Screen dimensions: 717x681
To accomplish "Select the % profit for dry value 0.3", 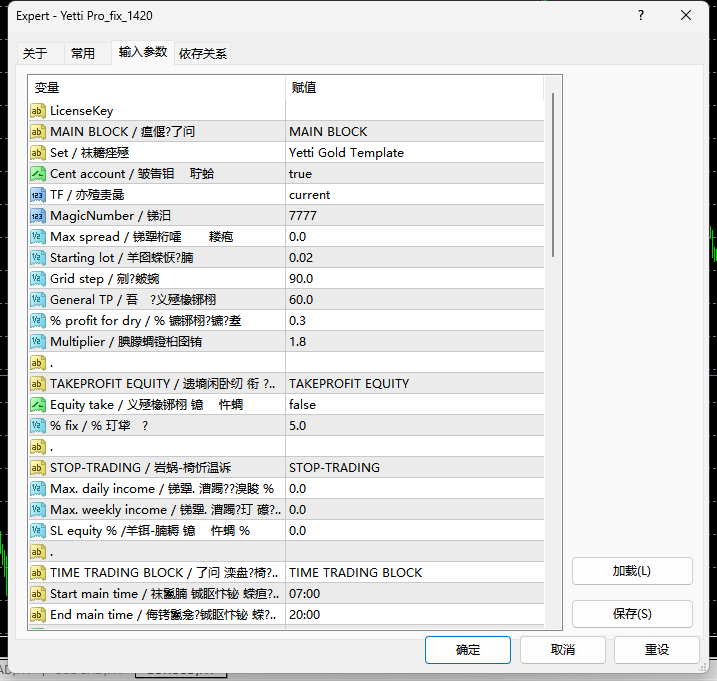I will pos(415,321).
